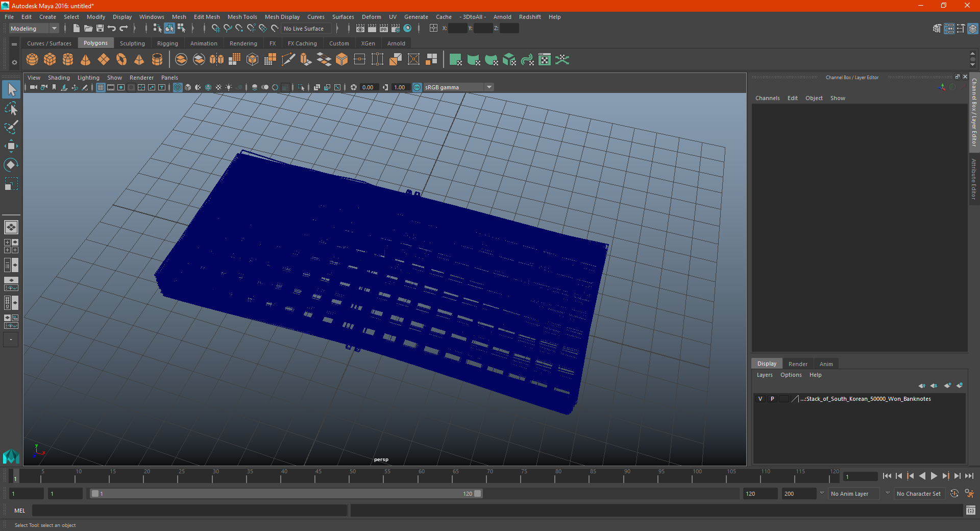Click the Select tool arrow
This screenshot has height=531, width=980.
[x=11, y=89]
